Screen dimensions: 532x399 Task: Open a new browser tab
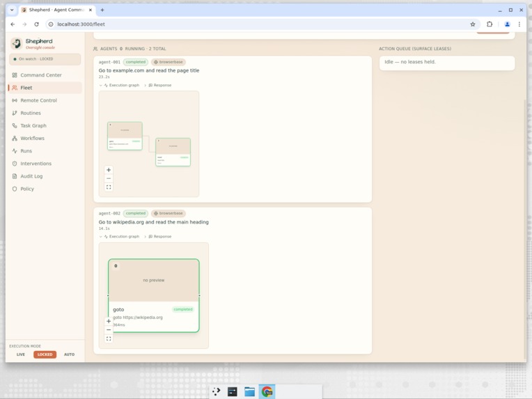pyautogui.click(x=102, y=10)
